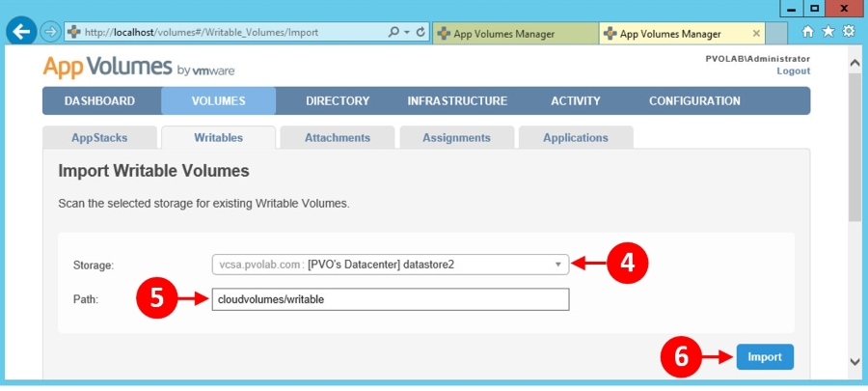Open the ACTIVITY menu
The height and width of the screenshot is (391, 868).
pos(576,100)
